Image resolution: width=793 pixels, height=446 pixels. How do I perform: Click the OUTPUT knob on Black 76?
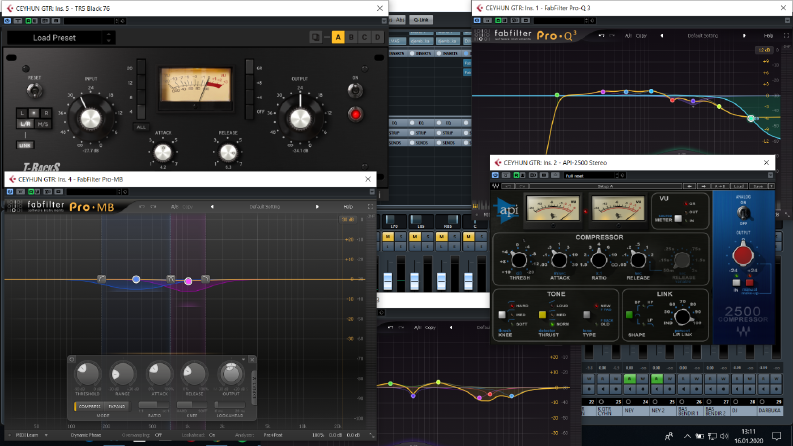pyautogui.click(x=300, y=118)
